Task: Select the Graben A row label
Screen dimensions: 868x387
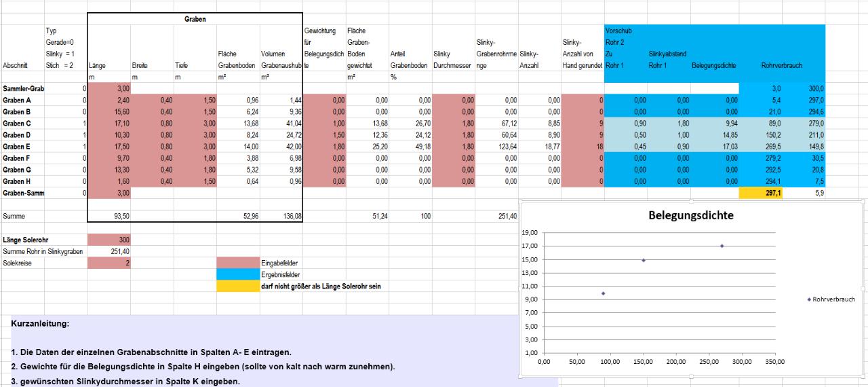Action: (x=17, y=100)
